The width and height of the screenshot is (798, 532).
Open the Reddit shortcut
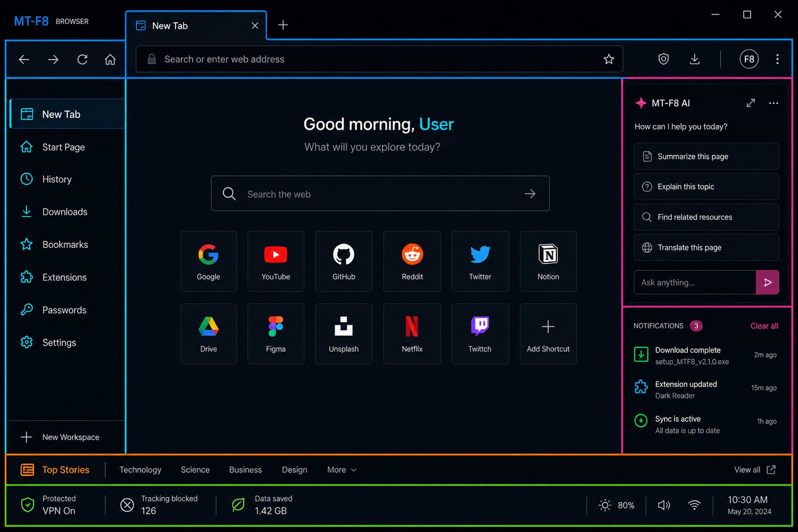[412, 261]
